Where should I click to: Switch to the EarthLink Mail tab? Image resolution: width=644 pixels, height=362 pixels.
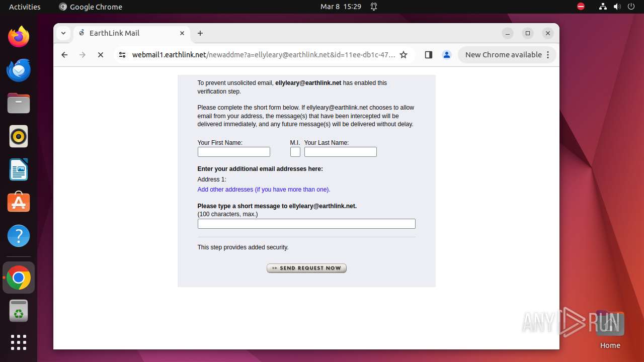click(x=132, y=33)
